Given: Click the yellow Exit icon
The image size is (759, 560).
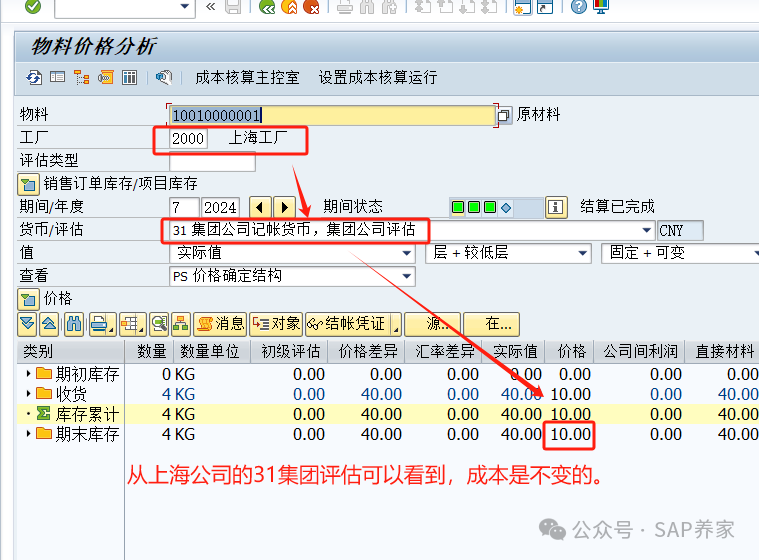Looking at the screenshot, I should pyautogui.click(x=289, y=7).
